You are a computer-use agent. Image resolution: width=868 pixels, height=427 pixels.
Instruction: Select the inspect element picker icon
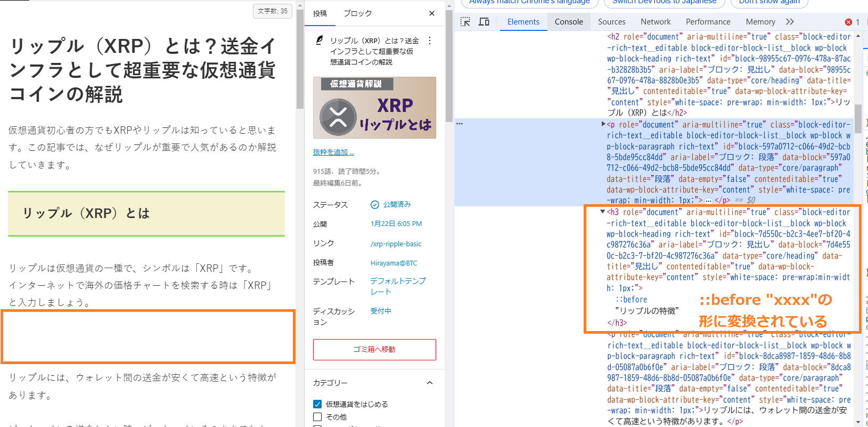465,22
